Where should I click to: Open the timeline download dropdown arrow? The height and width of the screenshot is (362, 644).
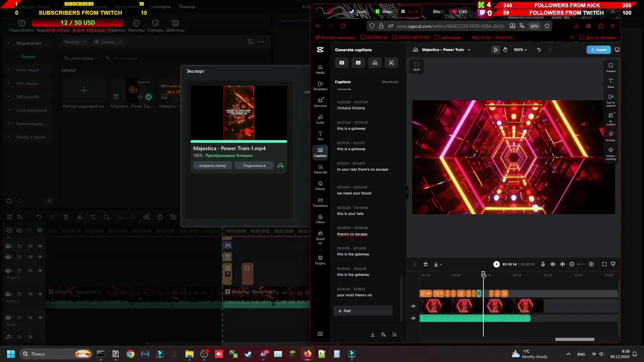[x=441, y=264]
